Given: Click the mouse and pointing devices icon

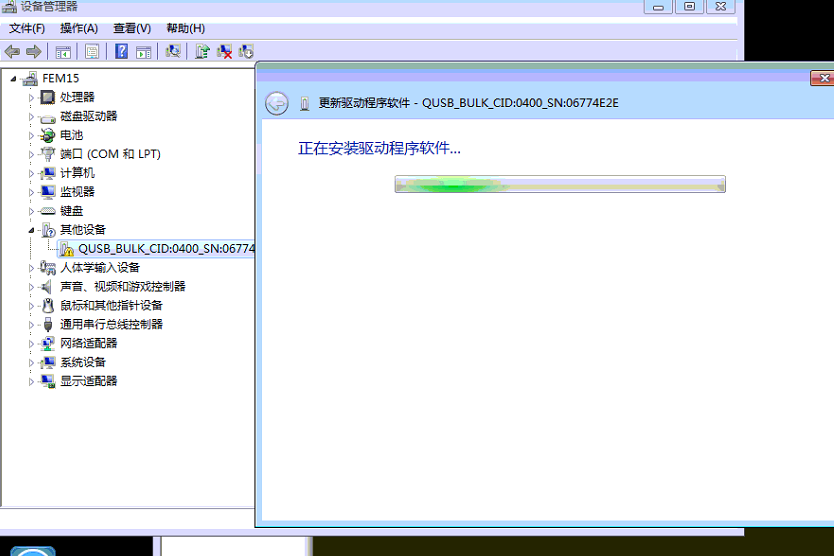Looking at the screenshot, I should tap(48, 305).
